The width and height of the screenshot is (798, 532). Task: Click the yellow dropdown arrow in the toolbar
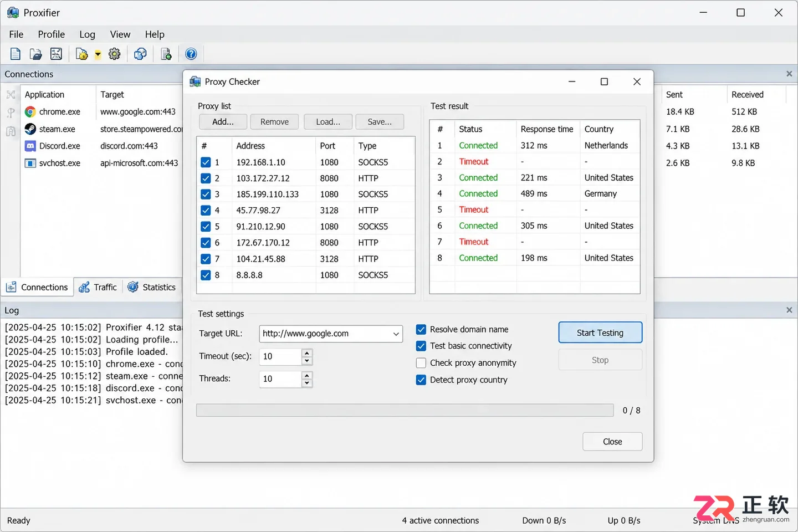coord(98,54)
